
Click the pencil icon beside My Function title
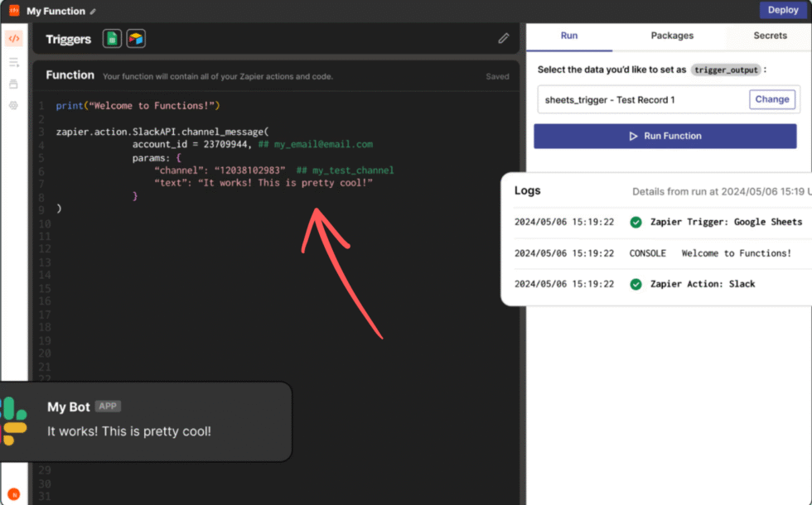(91, 11)
